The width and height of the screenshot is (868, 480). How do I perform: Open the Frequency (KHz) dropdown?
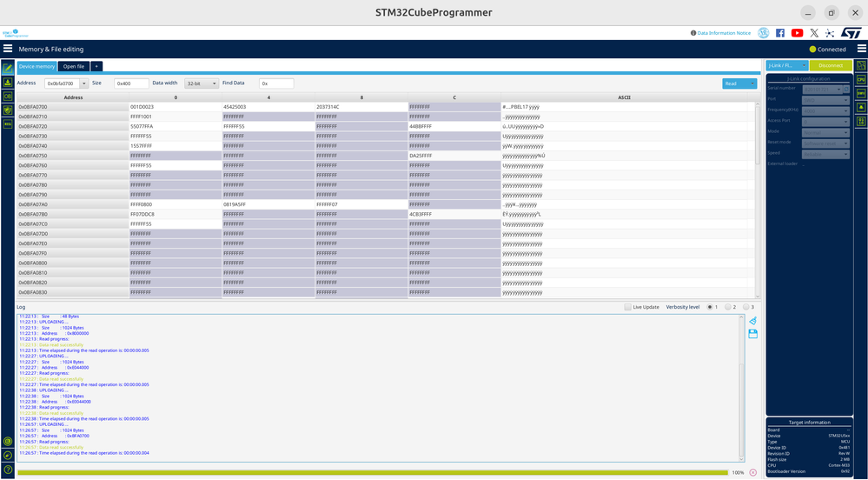tap(826, 110)
